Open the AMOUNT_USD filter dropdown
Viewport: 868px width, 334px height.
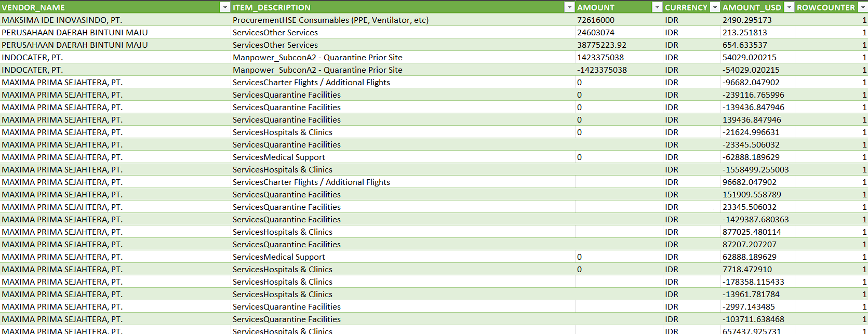coord(789,7)
